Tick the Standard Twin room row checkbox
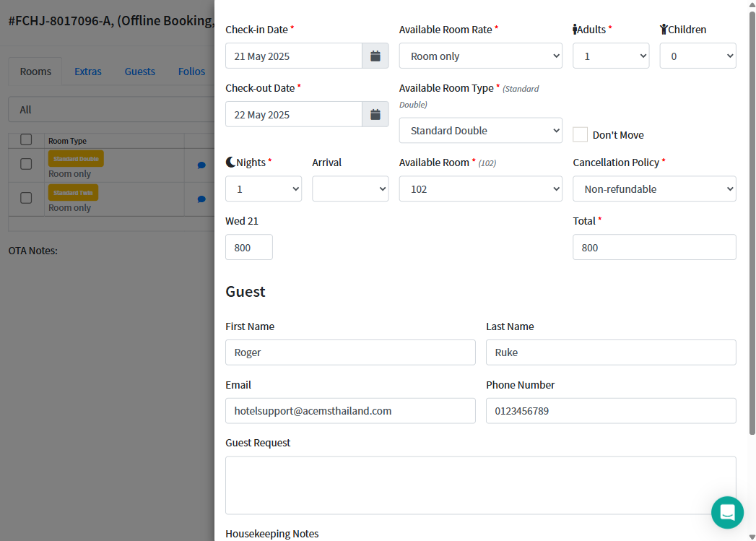 click(26, 198)
